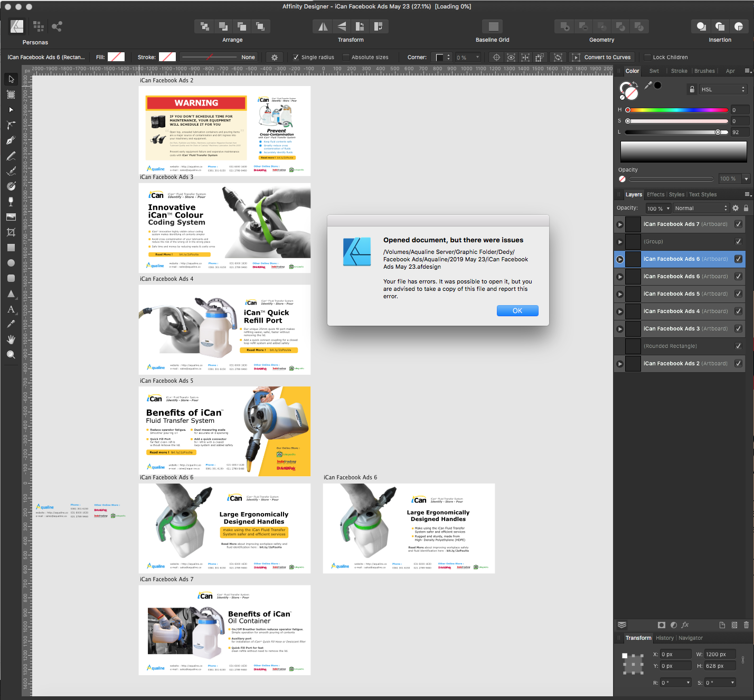Open the HSL color model dropdown
This screenshot has width=754, height=700.
723,90
